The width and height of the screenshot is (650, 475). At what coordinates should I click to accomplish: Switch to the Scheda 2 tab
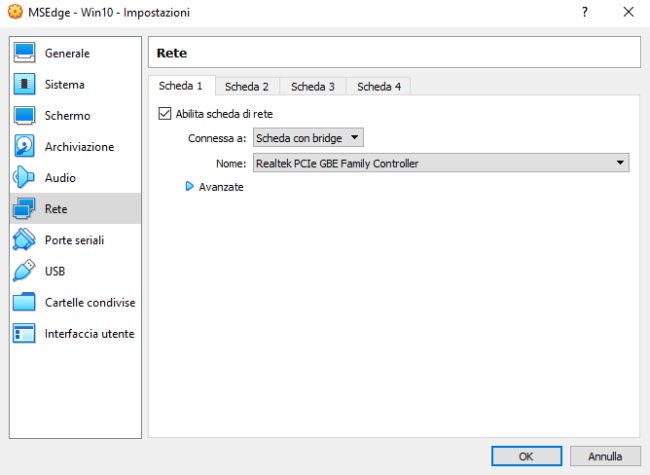coord(246,87)
